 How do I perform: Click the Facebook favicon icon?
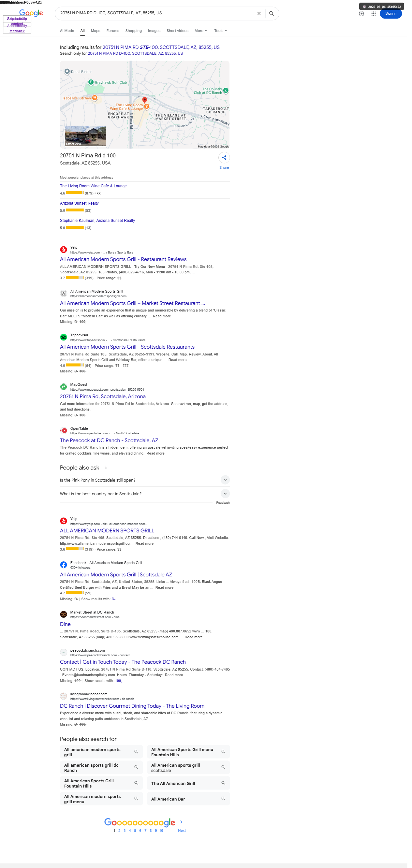pyautogui.click(x=64, y=571)
